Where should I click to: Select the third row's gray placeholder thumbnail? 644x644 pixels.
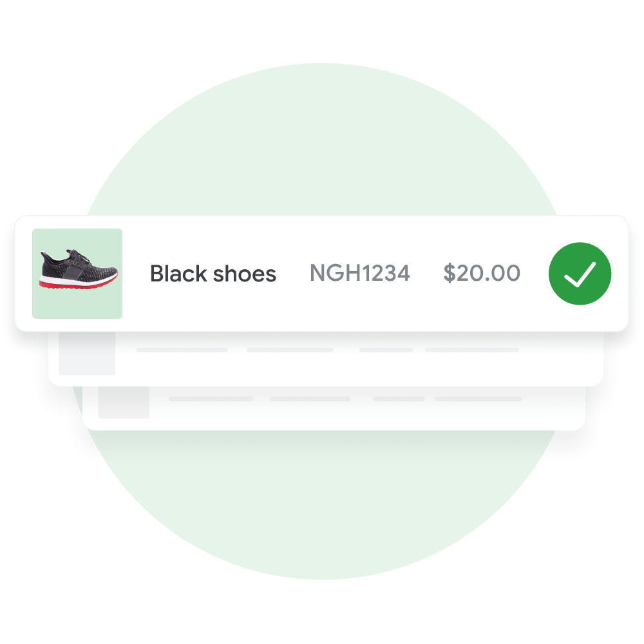[124, 402]
